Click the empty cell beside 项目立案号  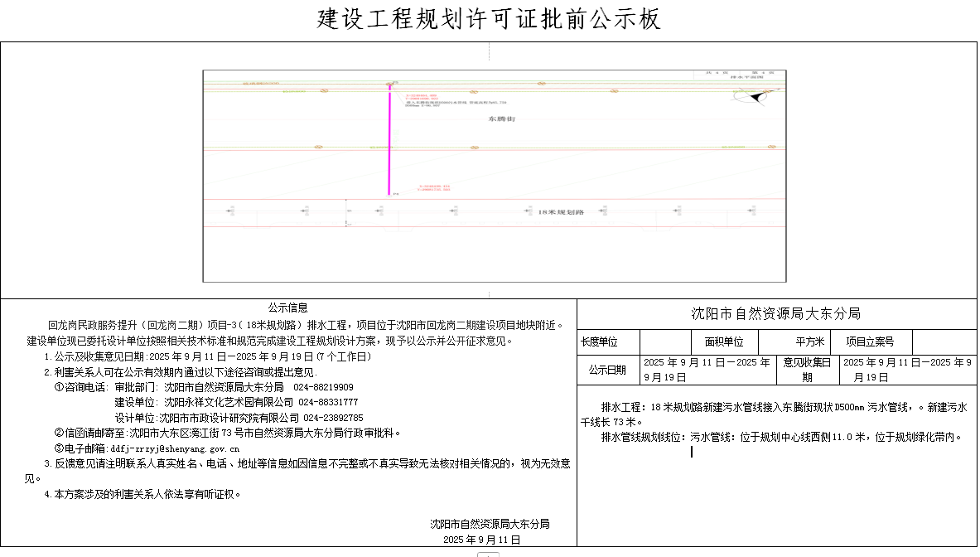point(944,342)
